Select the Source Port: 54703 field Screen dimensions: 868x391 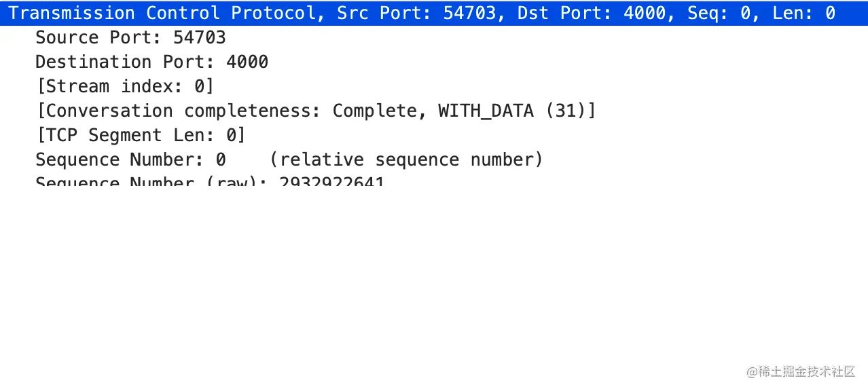(130, 37)
